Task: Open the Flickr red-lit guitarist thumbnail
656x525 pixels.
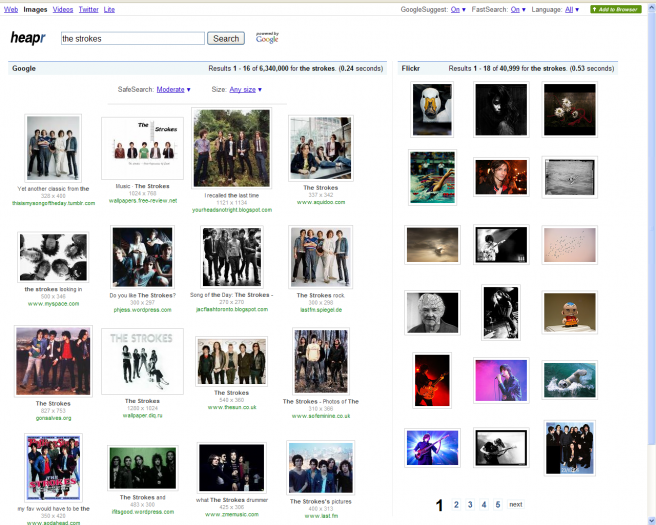Action: click(x=432, y=380)
